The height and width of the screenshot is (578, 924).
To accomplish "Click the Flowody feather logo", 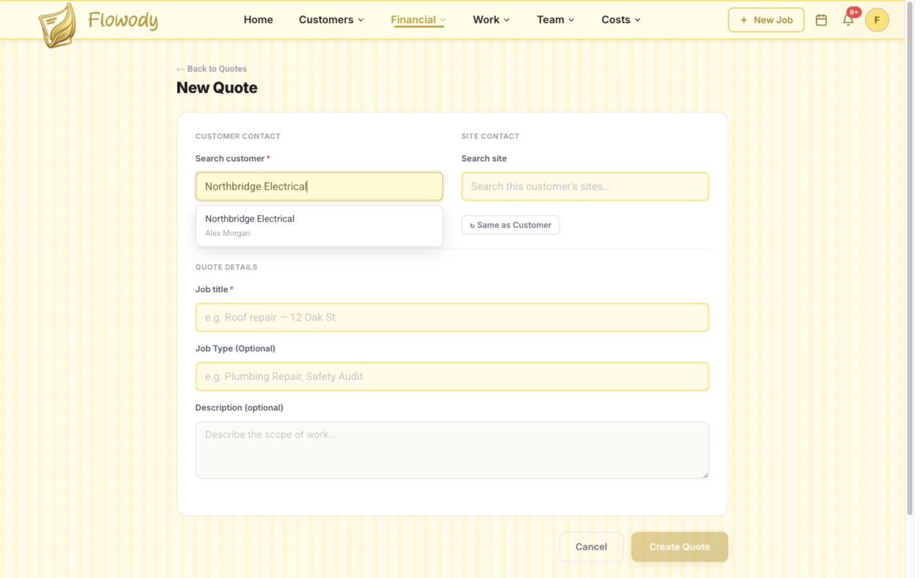I will (x=57, y=25).
